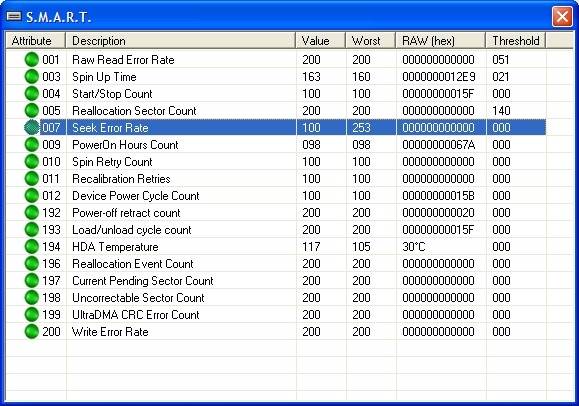Click the Threshold column header
This screenshot has width=579, height=406.
pyautogui.click(x=516, y=40)
